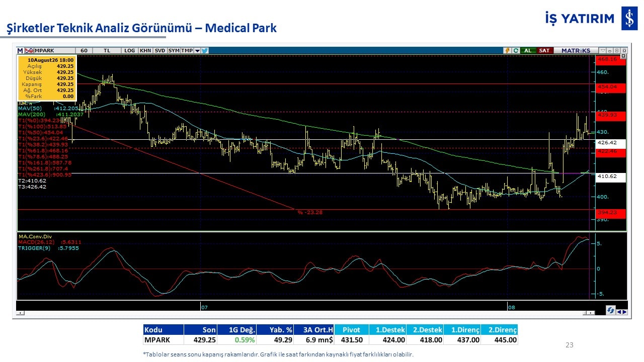The height and width of the screenshot is (362, 644).
Task: Click the % -23.28 trend line label
Action: pos(310,212)
